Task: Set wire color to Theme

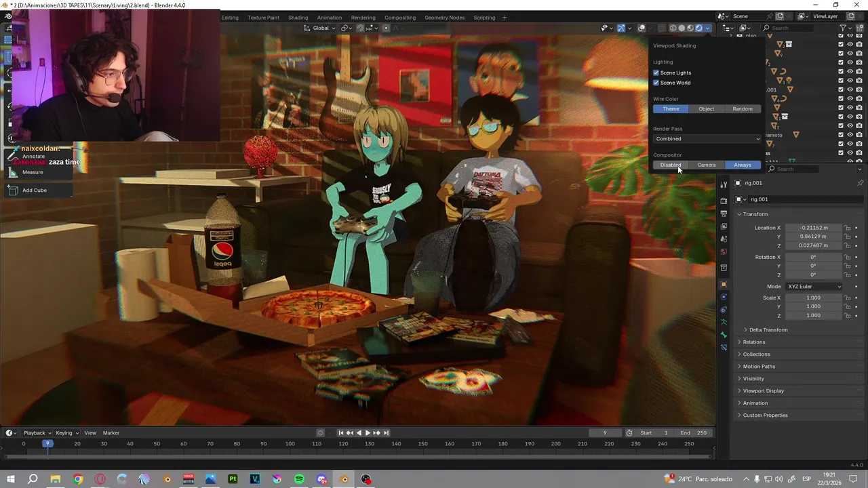Action: (671, 108)
